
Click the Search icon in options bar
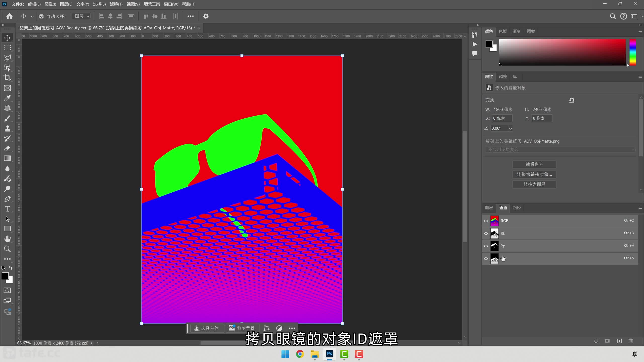coord(613,16)
